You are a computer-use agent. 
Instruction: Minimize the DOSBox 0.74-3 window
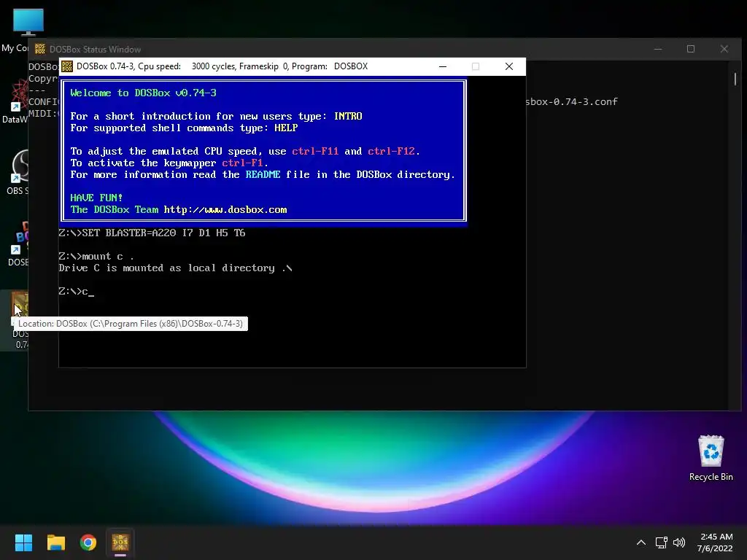[443, 66]
